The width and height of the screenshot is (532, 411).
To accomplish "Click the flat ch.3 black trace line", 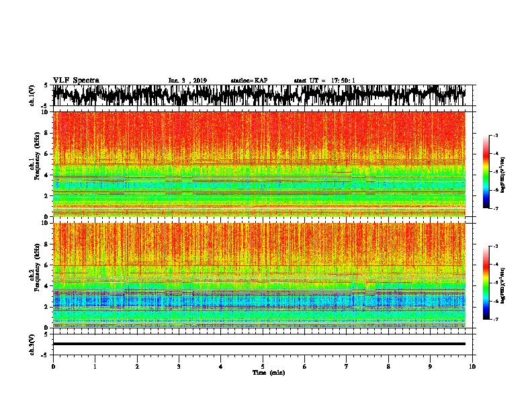I will (x=259, y=344).
